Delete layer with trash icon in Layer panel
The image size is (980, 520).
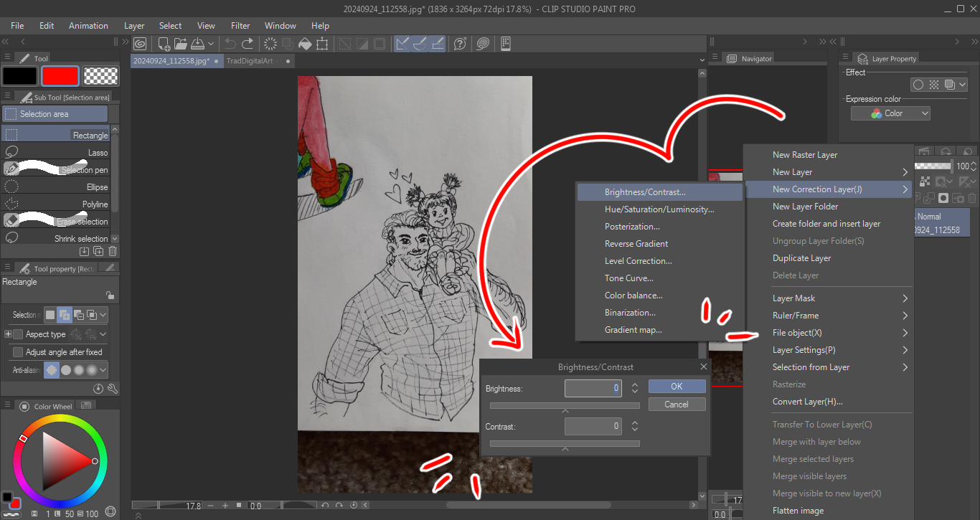click(972, 198)
